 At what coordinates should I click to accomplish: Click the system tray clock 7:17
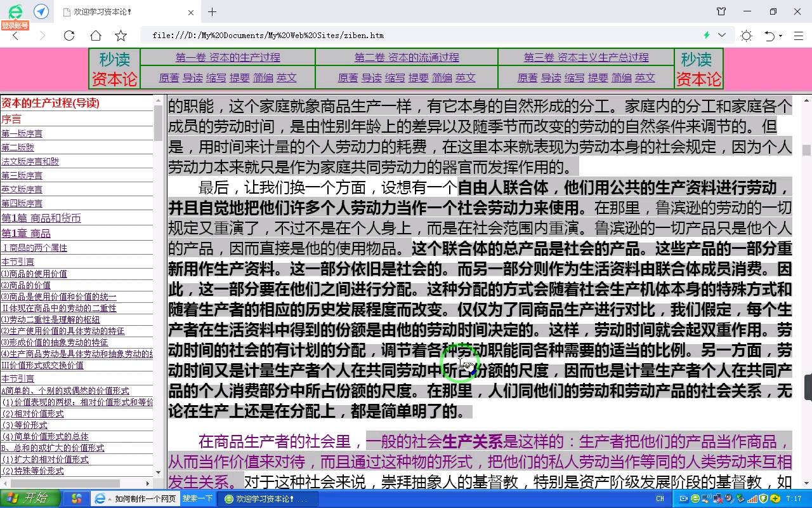(x=794, y=499)
